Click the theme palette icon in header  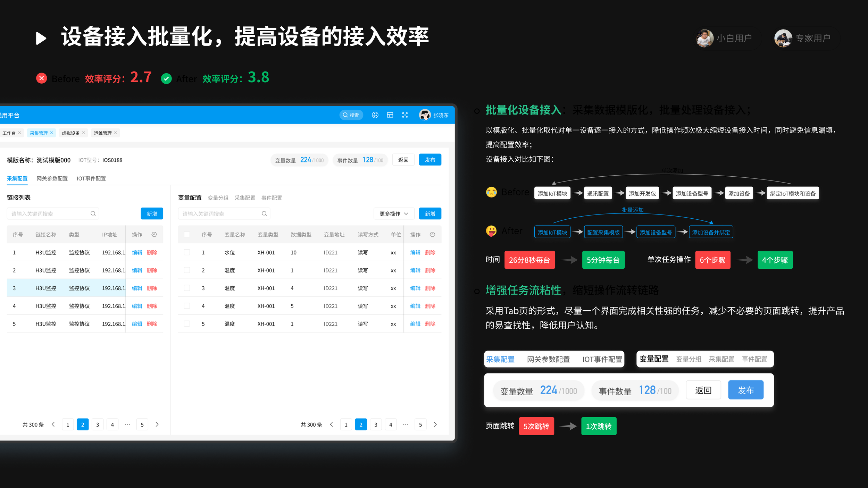pos(375,115)
